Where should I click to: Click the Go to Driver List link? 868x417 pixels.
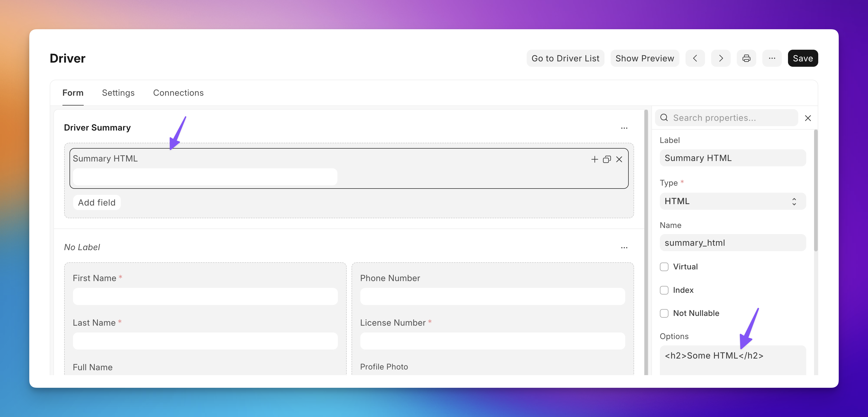point(565,58)
